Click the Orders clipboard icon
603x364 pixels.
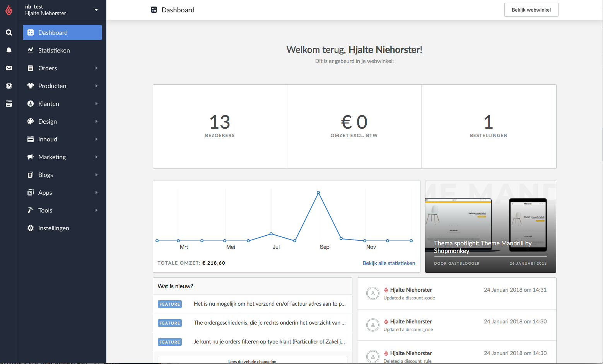point(31,68)
